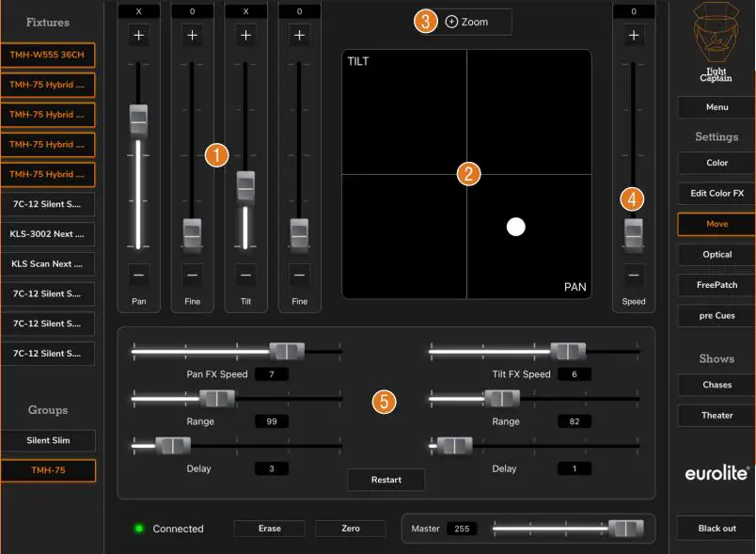Click the Speed fader handle
Image resolution: width=756 pixels, height=554 pixels.
tap(634, 236)
